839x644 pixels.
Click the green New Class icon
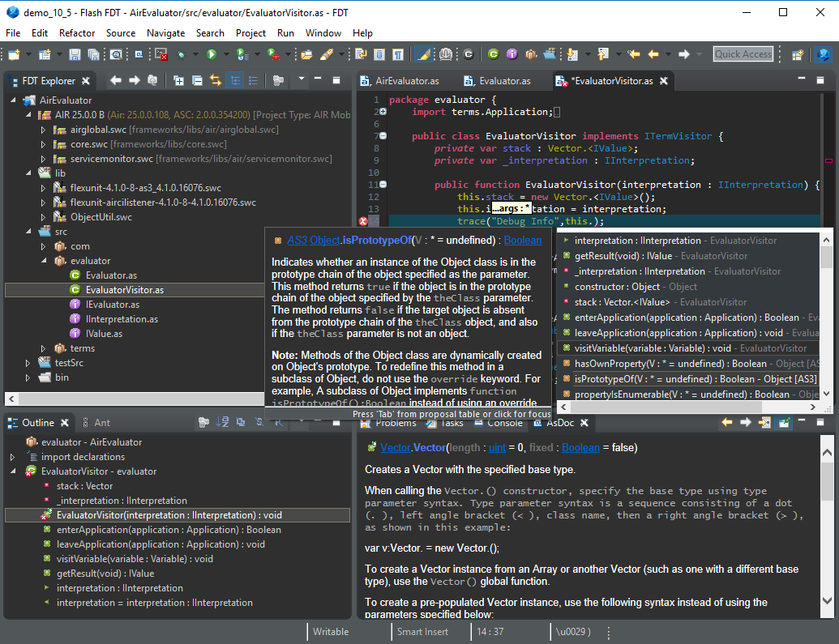(493, 54)
